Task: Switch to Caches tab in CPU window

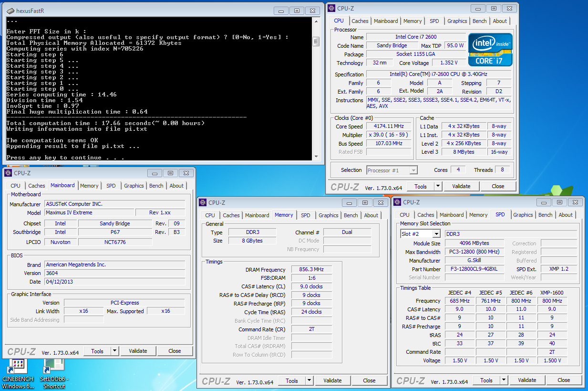Action: pyautogui.click(x=360, y=21)
